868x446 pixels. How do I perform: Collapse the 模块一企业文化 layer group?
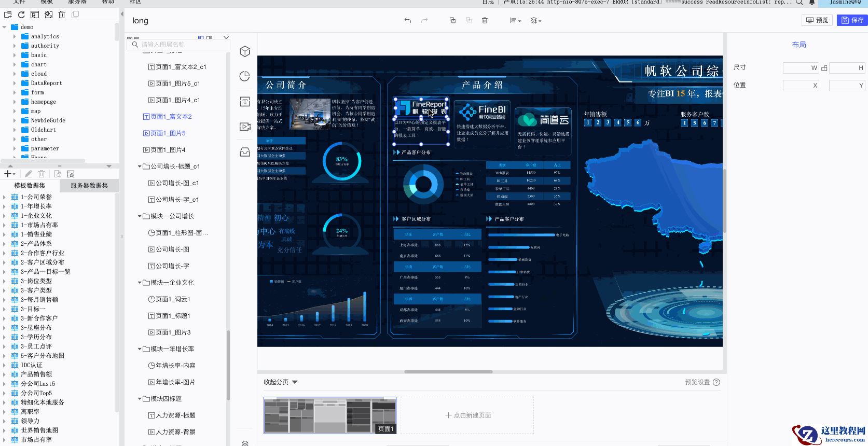pos(140,283)
